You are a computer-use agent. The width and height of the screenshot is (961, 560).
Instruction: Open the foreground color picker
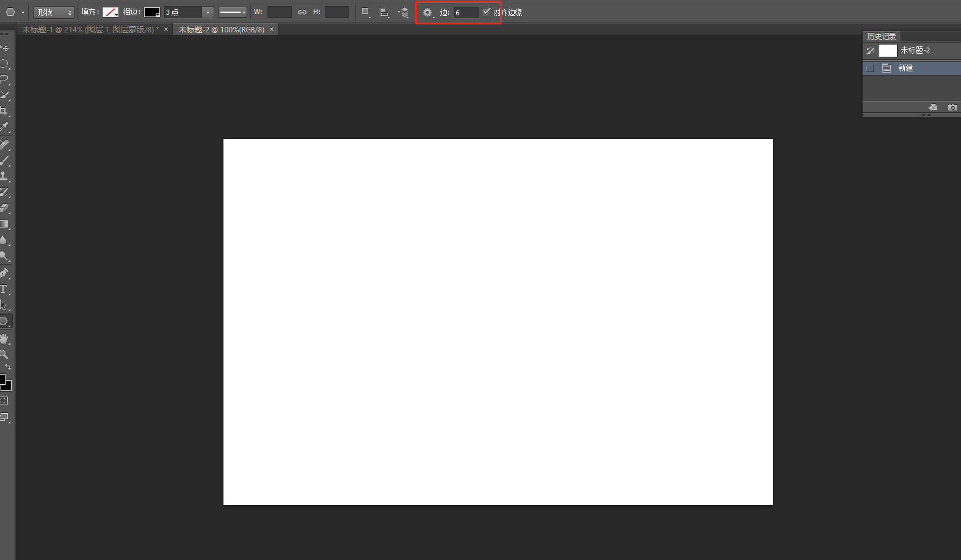pos(2,379)
